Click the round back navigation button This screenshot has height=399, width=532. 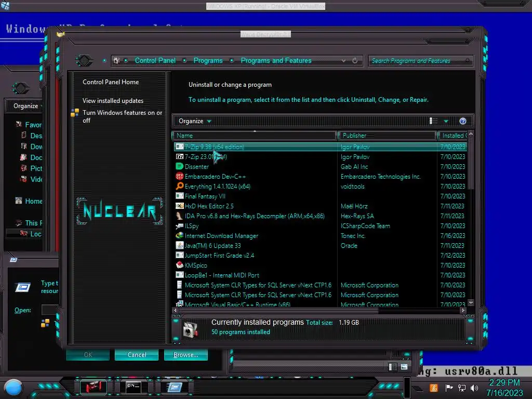click(x=84, y=61)
